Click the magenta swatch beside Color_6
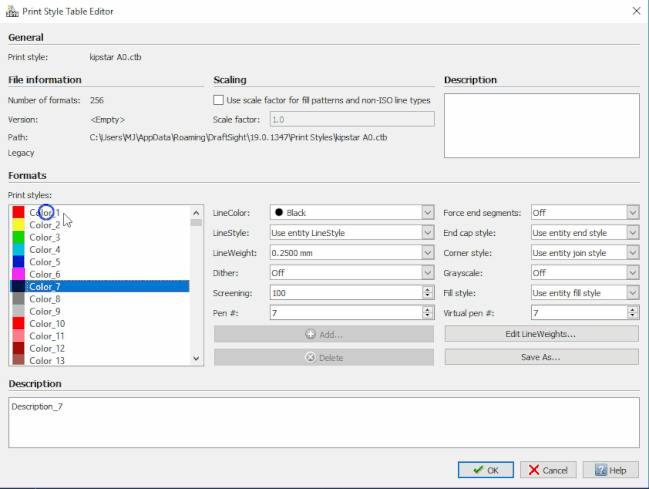Viewport: 649px width, 489px height. click(x=18, y=274)
